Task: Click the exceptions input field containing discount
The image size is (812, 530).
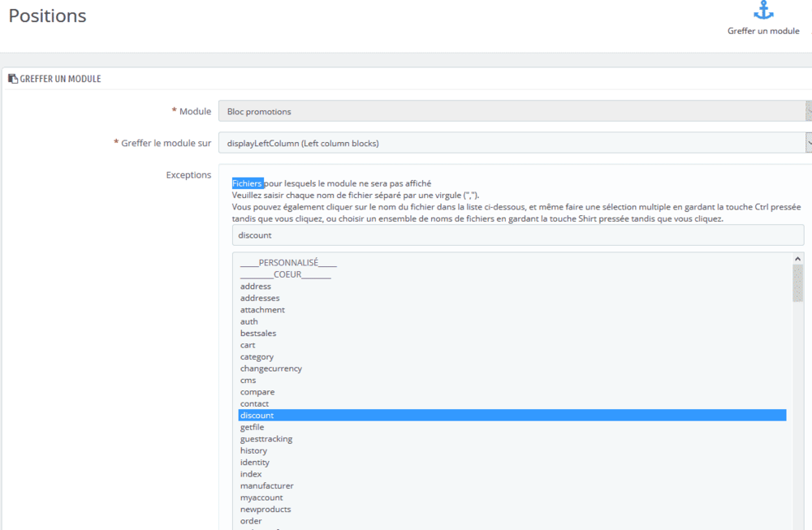Action: 518,235
